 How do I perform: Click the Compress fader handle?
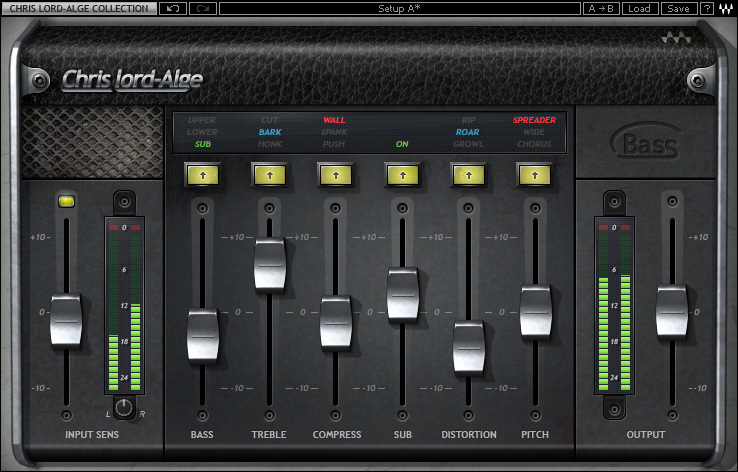[x=336, y=322]
